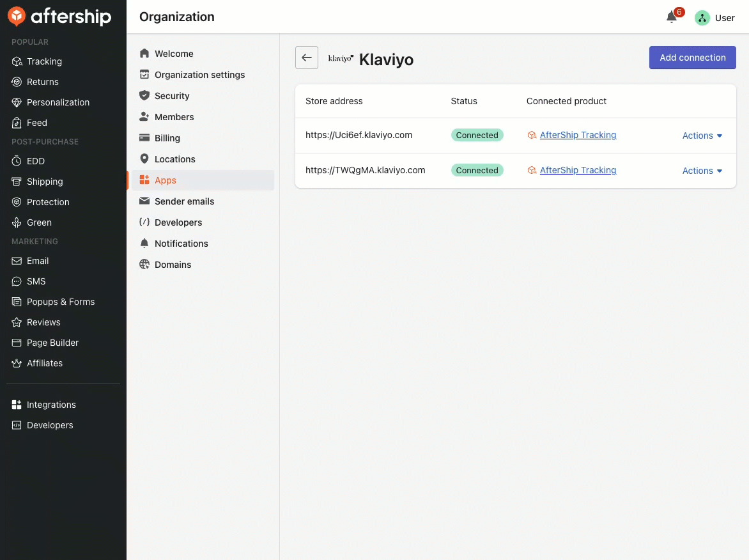Viewport: 749px width, 560px height.
Task: Click the User name label
Action: [725, 18]
